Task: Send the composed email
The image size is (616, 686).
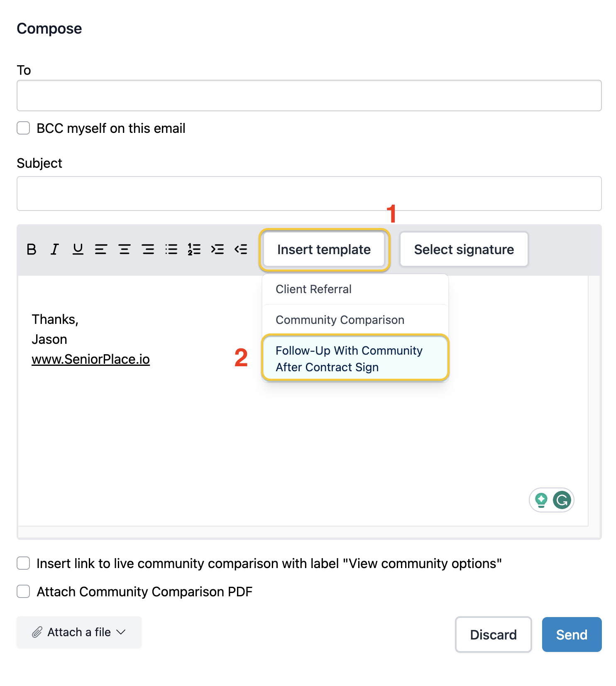Action: [571, 635]
